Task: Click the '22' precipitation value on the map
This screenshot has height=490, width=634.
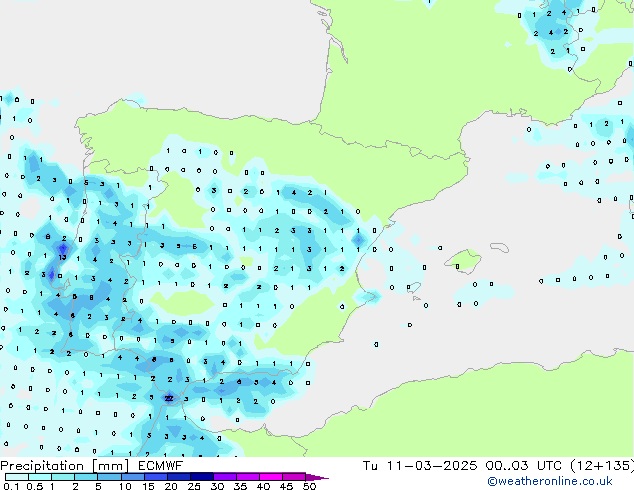Action: tap(169, 398)
